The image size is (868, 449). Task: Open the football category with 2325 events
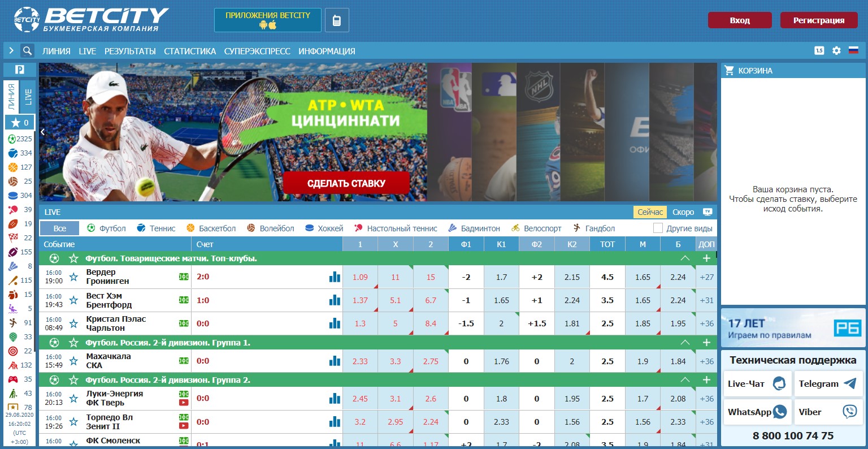point(20,139)
